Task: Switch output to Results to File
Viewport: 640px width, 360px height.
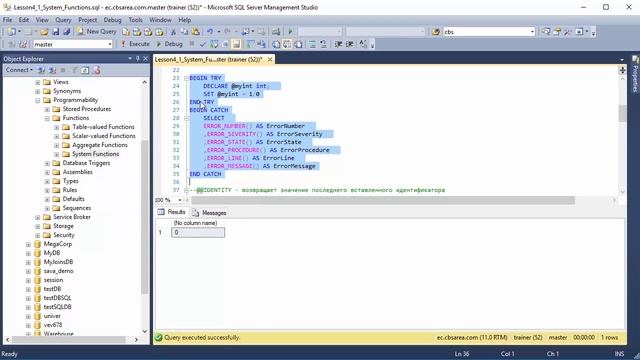Action: (298, 44)
